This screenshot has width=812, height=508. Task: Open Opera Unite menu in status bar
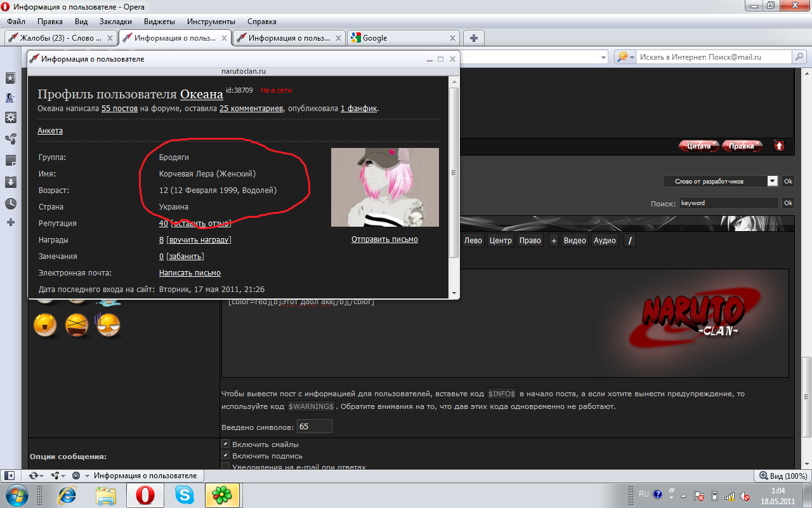[58, 476]
